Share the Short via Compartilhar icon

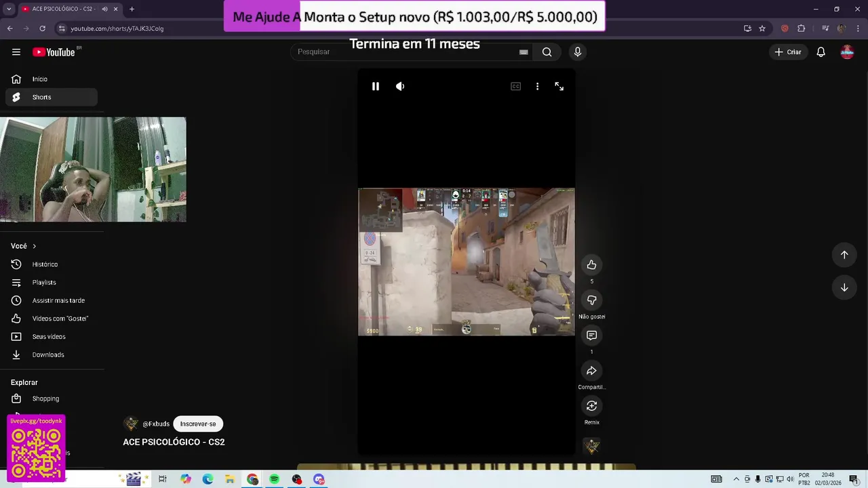591,370
